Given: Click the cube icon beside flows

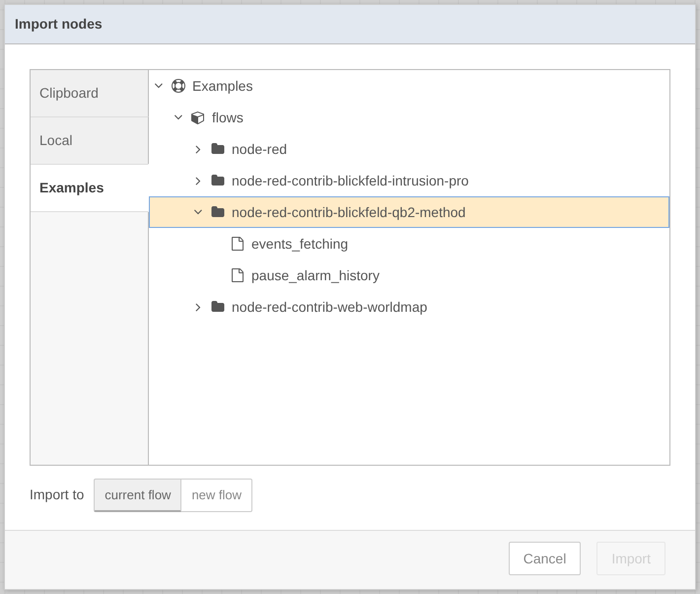Looking at the screenshot, I should pyautogui.click(x=198, y=118).
